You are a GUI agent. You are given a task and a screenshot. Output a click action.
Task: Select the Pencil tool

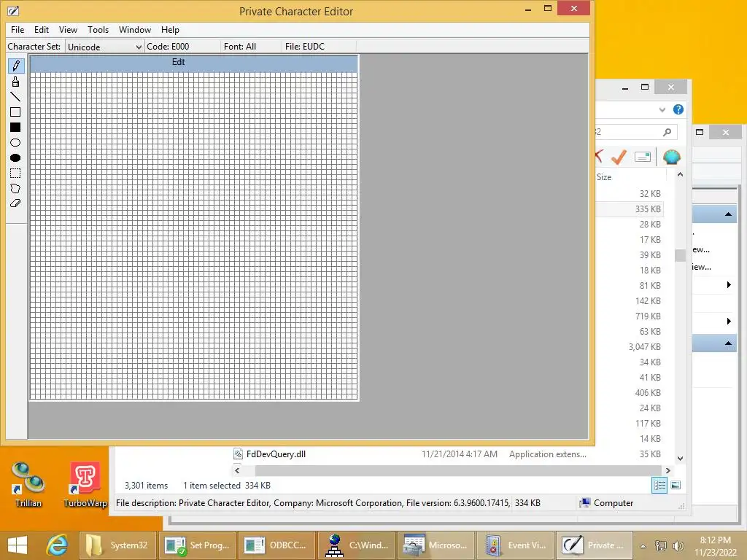15,66
